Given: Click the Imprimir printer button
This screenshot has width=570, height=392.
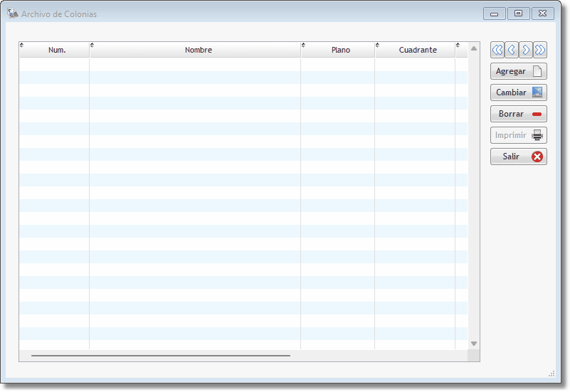Looking at the screenshot, I should (518, 135).
